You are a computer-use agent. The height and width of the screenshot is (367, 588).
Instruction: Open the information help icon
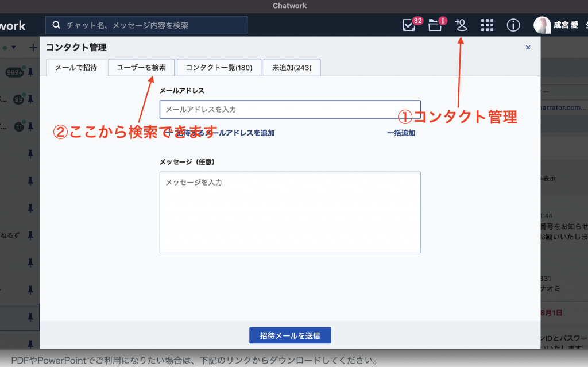[x=513, y=25]
